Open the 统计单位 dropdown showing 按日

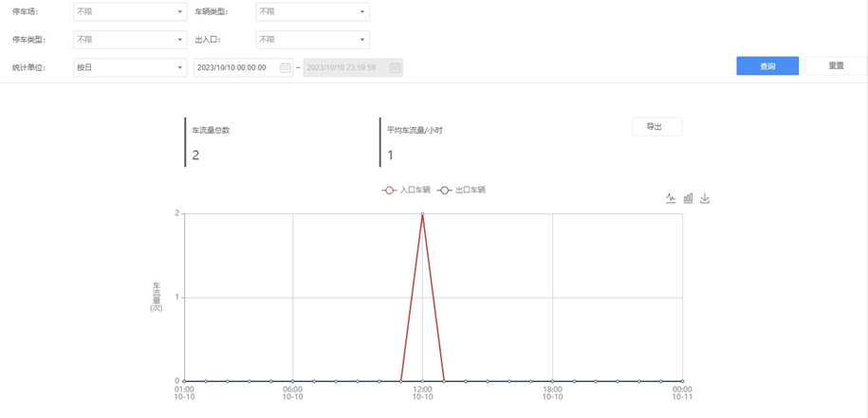click(130, 67)
